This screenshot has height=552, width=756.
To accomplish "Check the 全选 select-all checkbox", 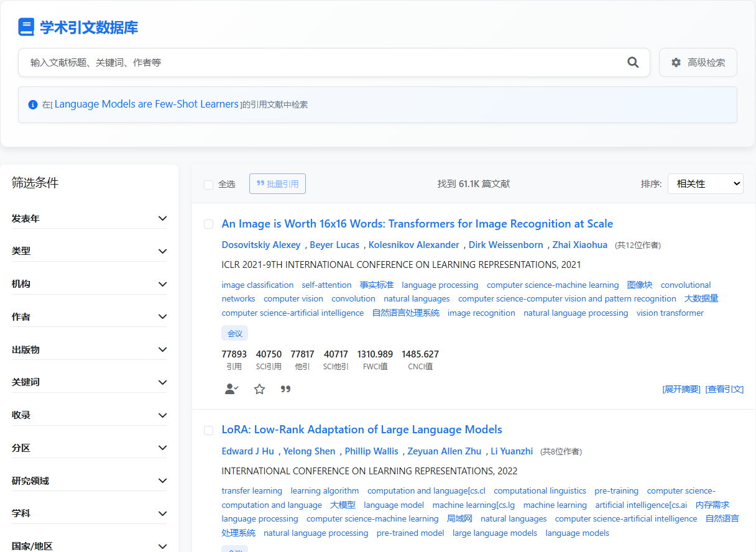I will pos(209,185).
